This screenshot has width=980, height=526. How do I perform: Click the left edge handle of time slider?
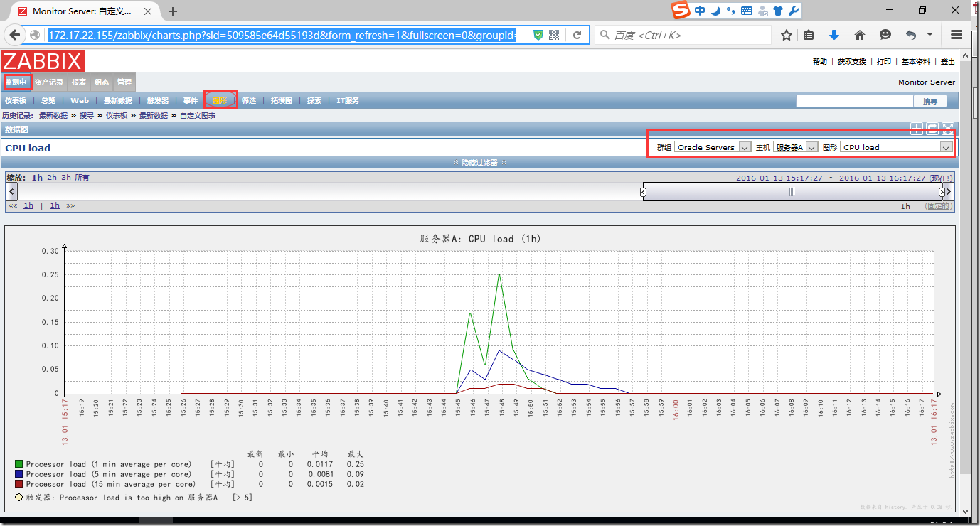tap(643, 192)
